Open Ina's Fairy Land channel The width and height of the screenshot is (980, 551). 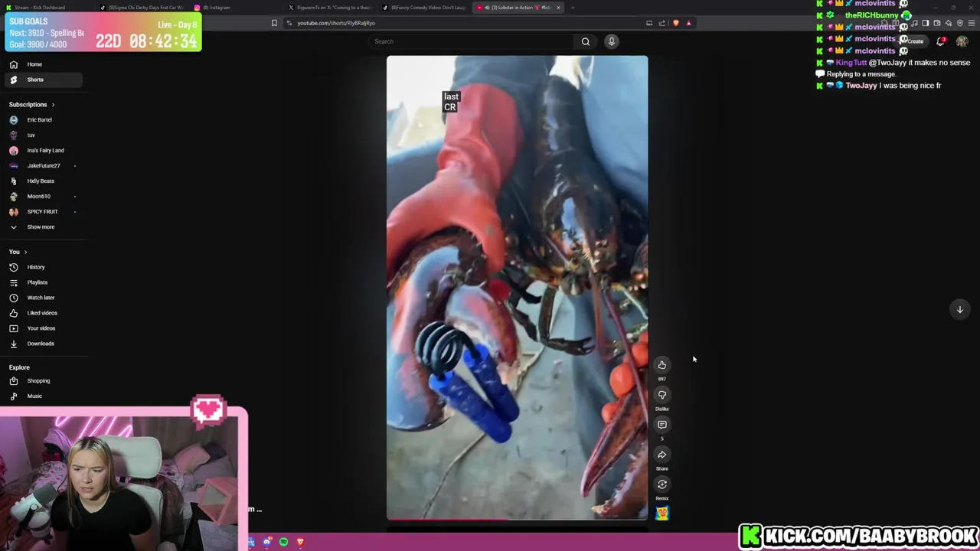[x=43, y=151]
